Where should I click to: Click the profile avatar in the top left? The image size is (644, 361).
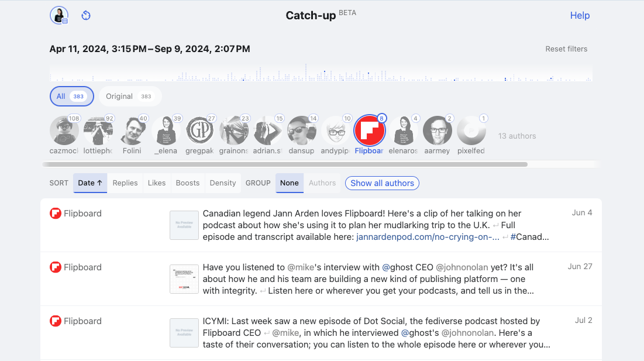pyautogui.click(x=59, y=16)
